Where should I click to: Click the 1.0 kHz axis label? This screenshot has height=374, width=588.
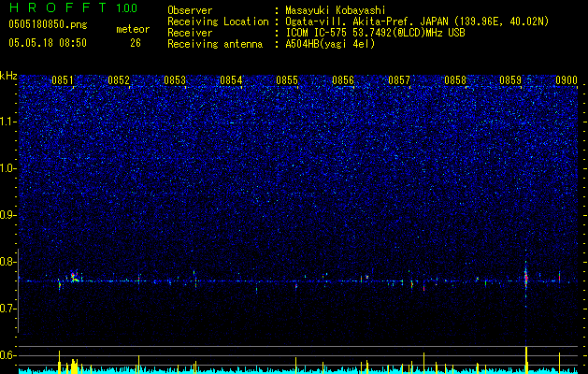click(7, 168)
